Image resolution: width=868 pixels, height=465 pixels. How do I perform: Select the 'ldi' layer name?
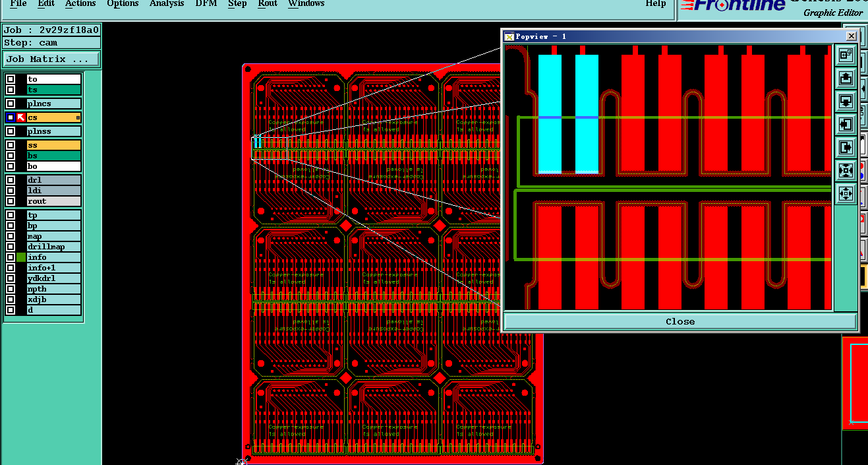[53, 191]
